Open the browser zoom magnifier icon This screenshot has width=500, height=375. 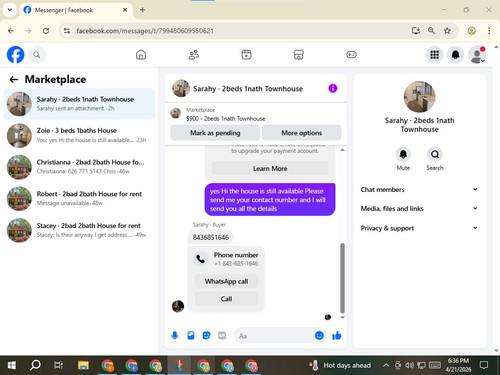click(431, 31)
